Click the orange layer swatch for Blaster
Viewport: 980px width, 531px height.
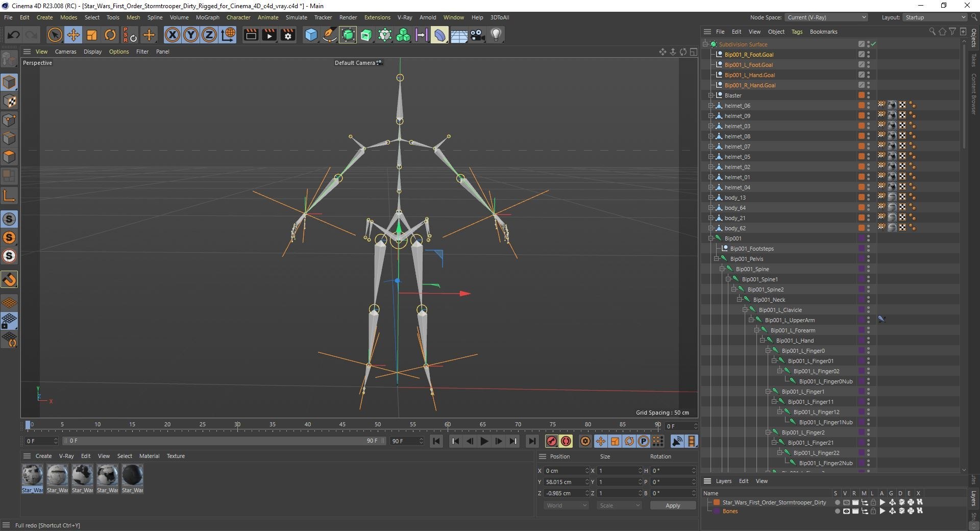(x=861, y=95)
